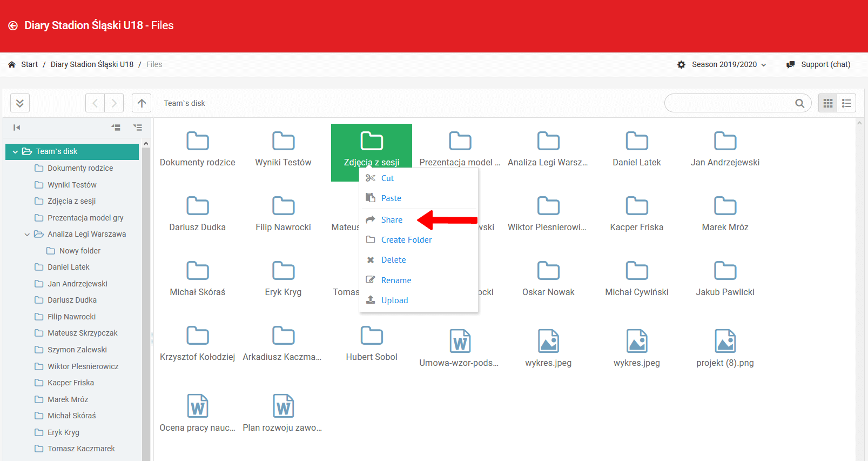Collapse the sidebar tree panel
This screenshot has width=868, height=461.
(17, 128)
